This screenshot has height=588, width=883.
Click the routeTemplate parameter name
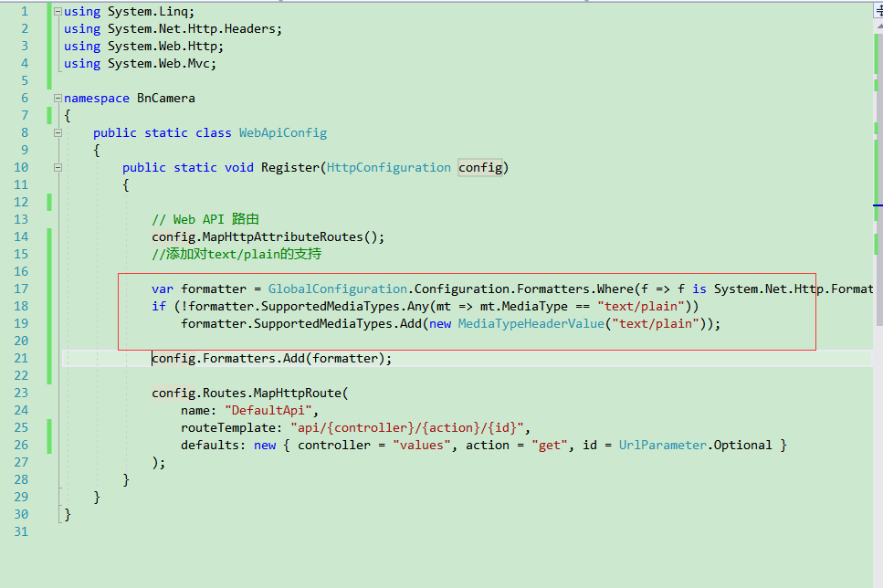point(228,428)
